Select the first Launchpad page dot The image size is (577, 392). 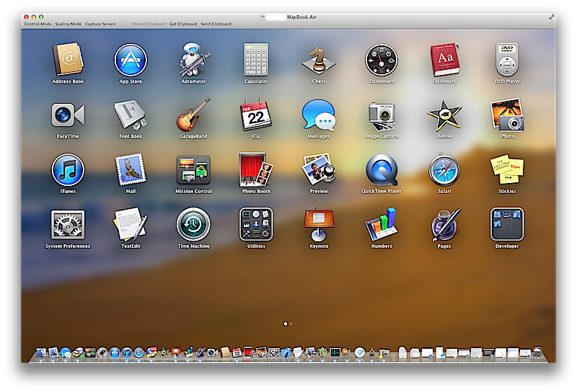tap(285, 324)
